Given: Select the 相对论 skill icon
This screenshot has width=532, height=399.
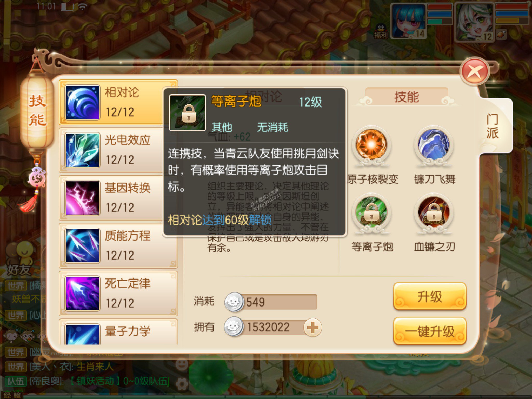Looking at the screenshot, I should (x=83, y=102).
